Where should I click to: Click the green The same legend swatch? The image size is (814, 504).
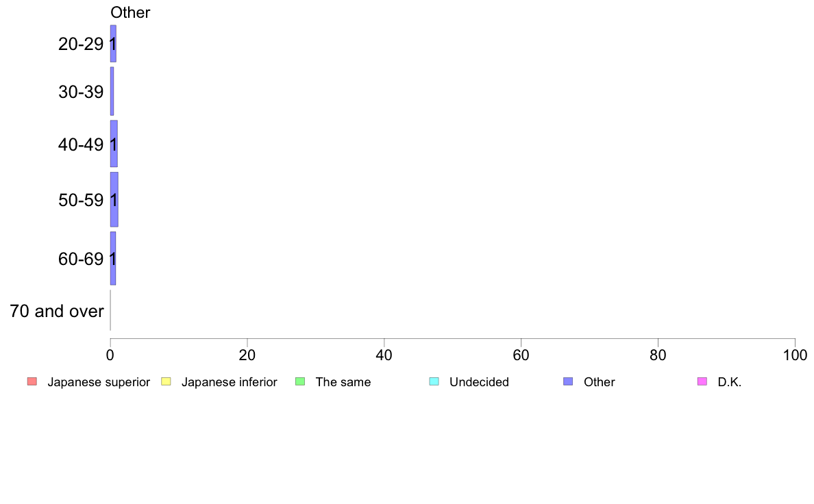pyautogui.click(x=300, y=381)
